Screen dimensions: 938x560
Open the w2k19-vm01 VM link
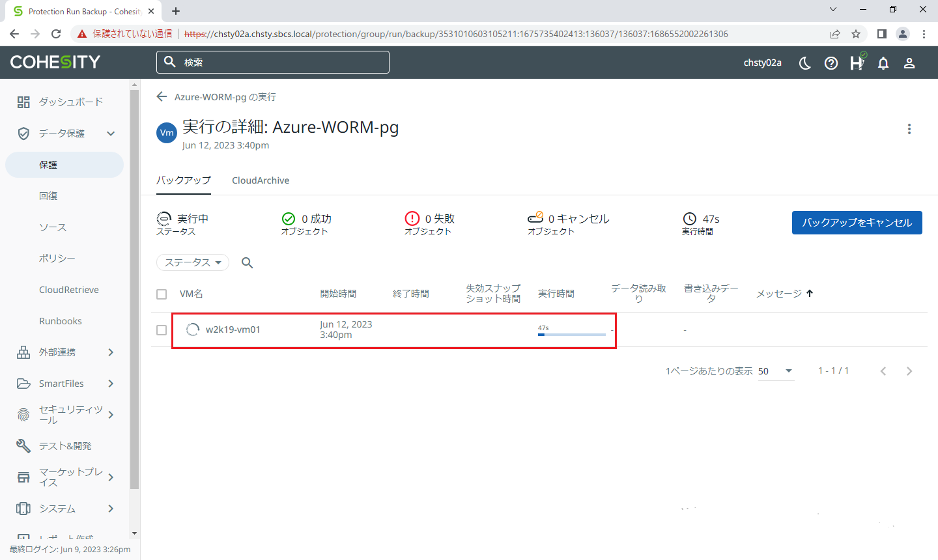(x=233, y=329)
